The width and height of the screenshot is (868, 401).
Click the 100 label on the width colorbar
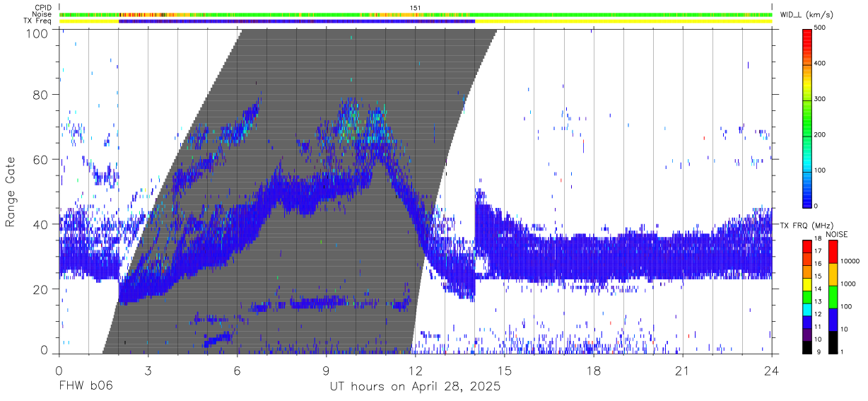click(820, 170)
